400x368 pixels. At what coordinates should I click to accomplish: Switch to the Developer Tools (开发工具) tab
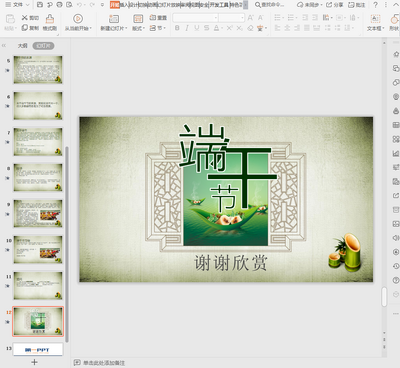tap(219, 5)
